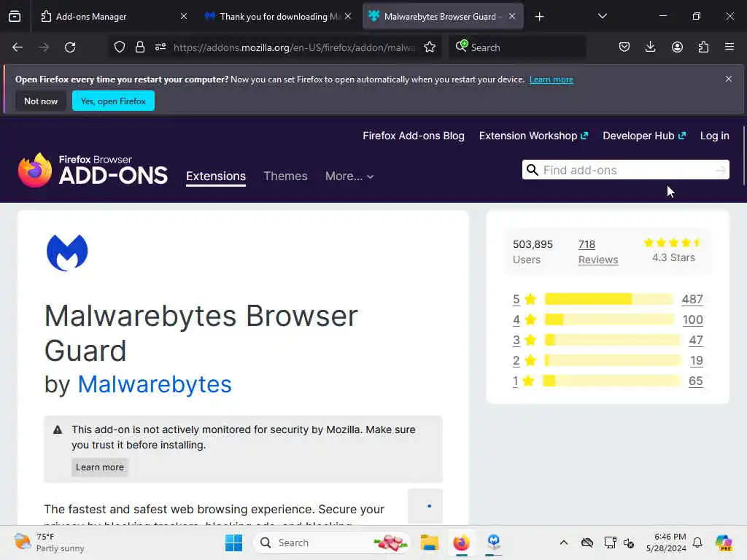Open Copilot preview icon
747x560 pixels.
pos(723,542)
